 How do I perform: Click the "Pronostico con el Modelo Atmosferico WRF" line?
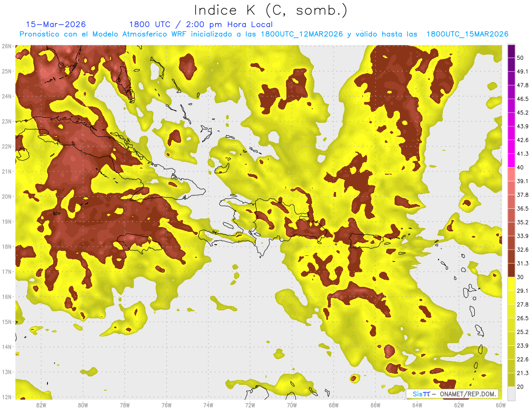264,34
